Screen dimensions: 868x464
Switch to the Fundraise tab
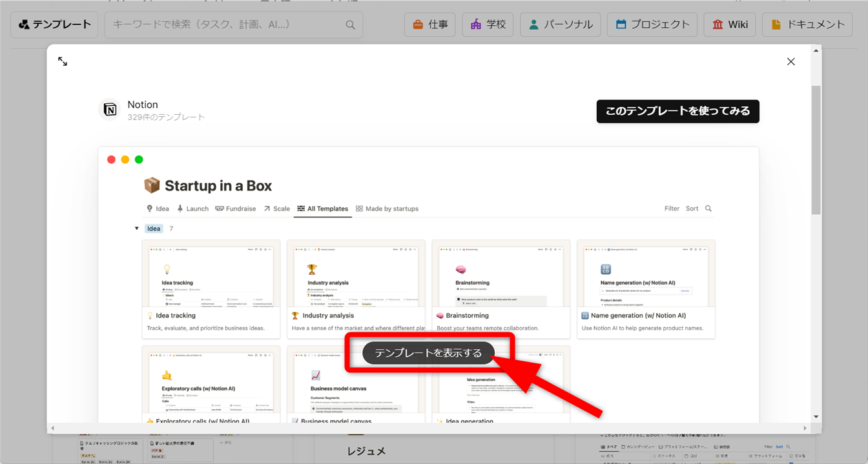point(236,208)
